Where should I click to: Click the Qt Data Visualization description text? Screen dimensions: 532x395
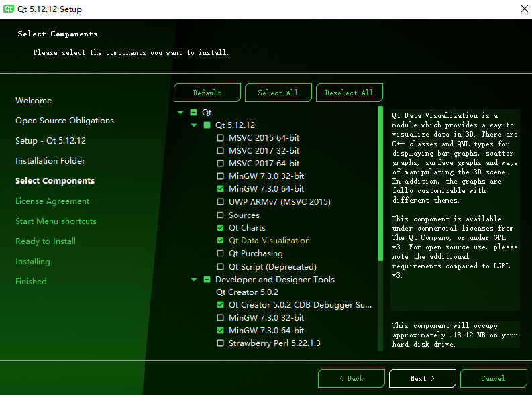[x=455, y=195]
